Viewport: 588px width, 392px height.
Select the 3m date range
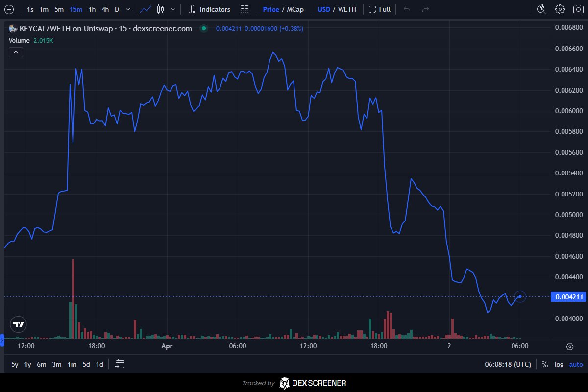click(57, 364)
